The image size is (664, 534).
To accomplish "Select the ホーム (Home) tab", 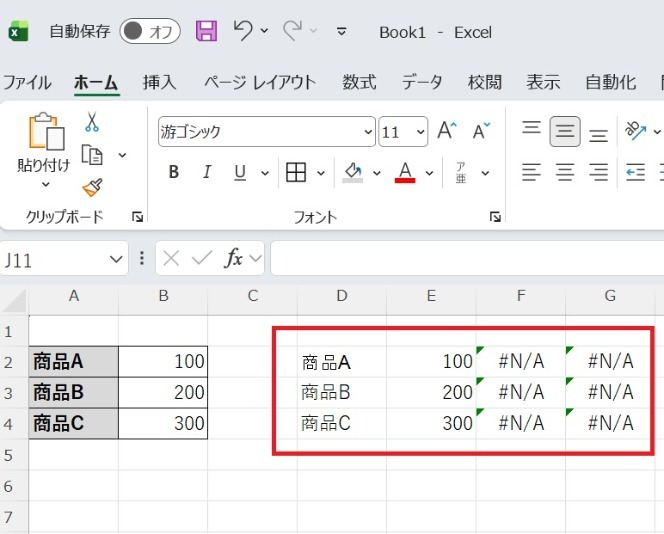I will 97,82.
